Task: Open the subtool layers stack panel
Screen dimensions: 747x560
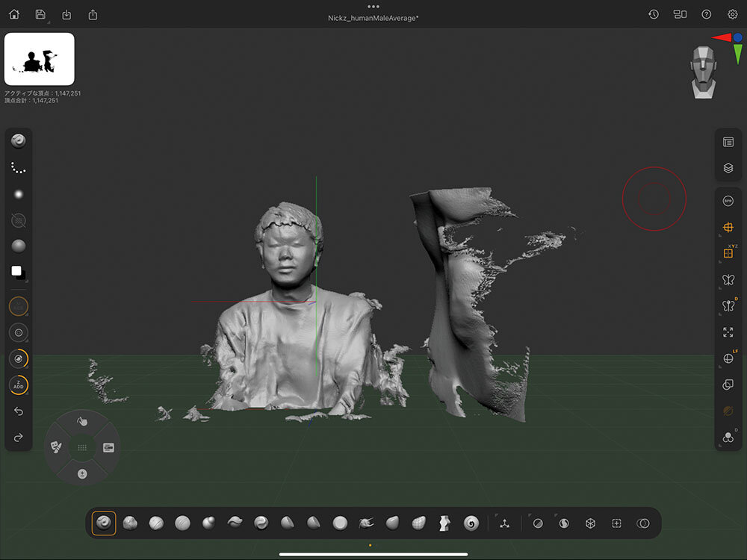Action: (728, 169)
